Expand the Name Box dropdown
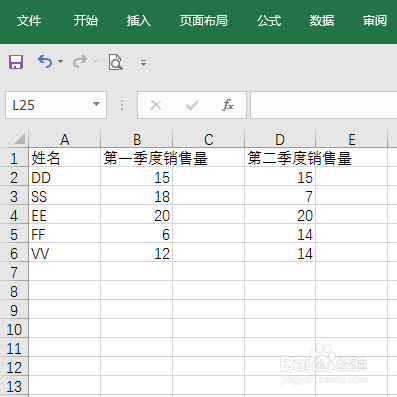The height and width of the screenshot is (397, 397). tap(96, 105)
